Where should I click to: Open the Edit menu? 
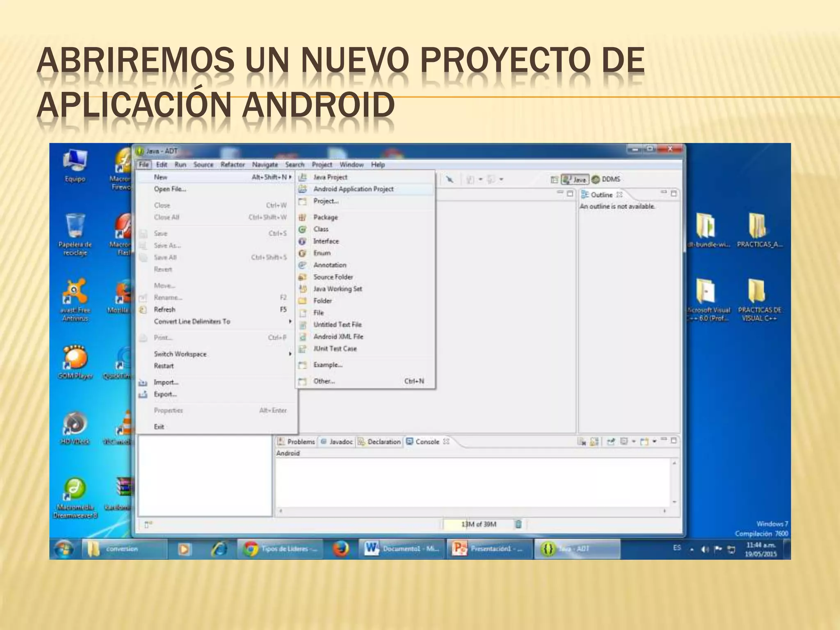coord(162,164)
